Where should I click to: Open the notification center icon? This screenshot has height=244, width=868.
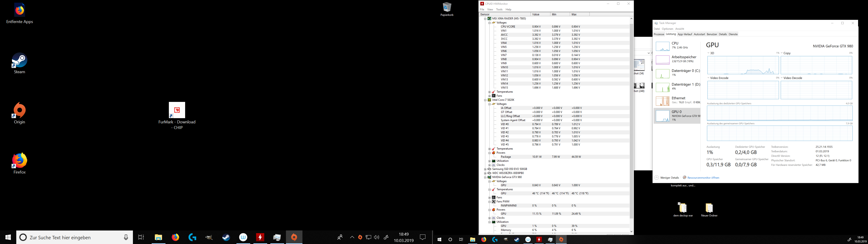pos(422,238)
